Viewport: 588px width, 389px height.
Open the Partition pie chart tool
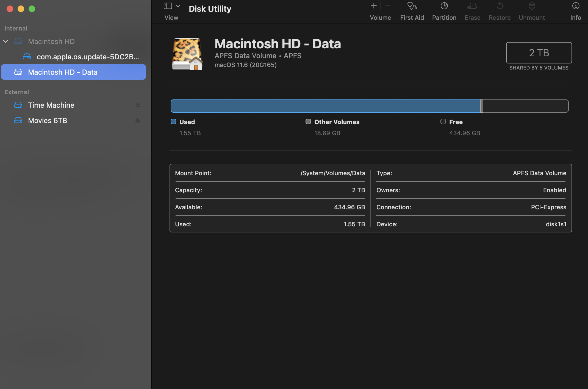pyautogui.click(x=444, y=6)
